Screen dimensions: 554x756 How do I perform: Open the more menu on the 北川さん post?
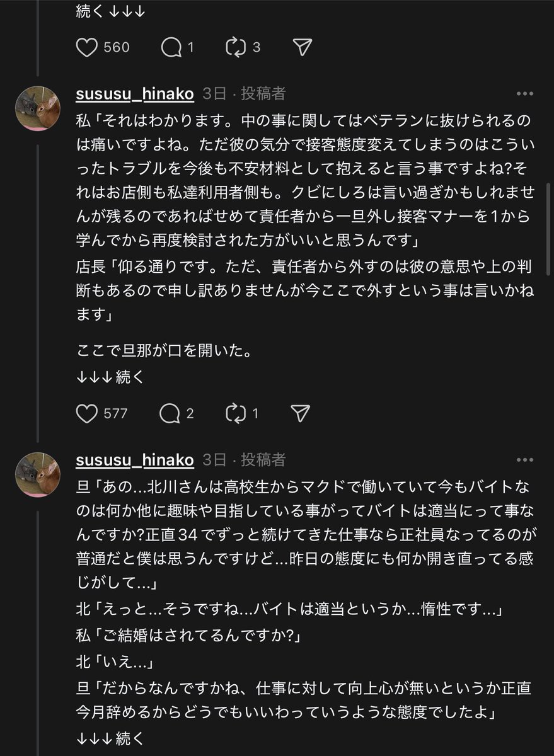[525, 460]
